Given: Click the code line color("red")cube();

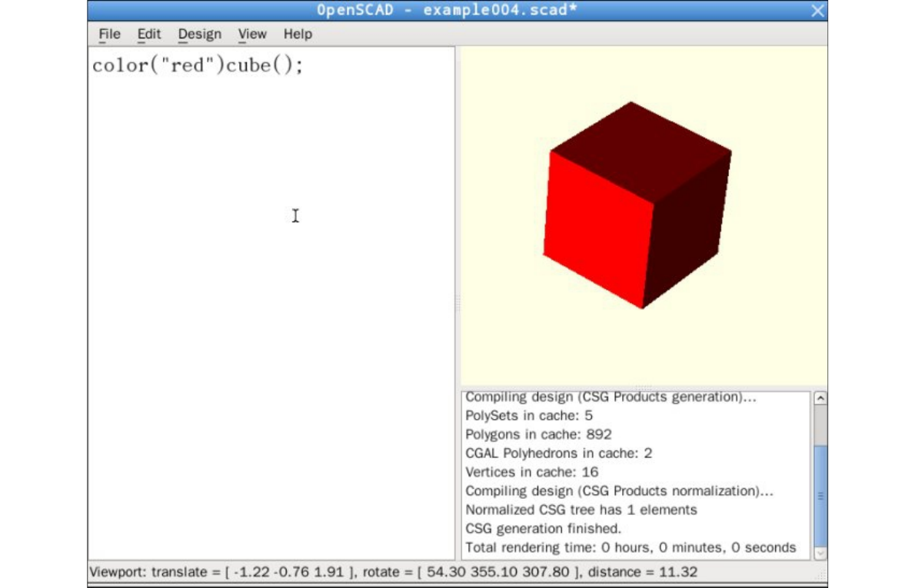Looking at the screenshot, I should click(x=198, y=65).
